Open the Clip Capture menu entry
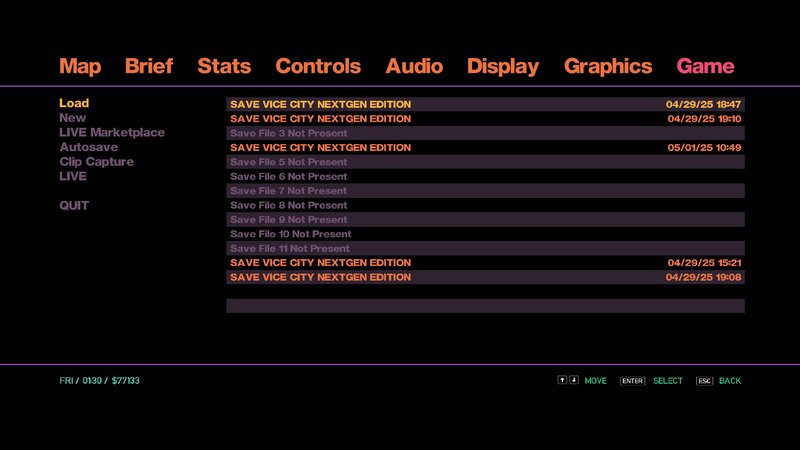The width and height of the screenshot is (800, 450). click(96, 162)
